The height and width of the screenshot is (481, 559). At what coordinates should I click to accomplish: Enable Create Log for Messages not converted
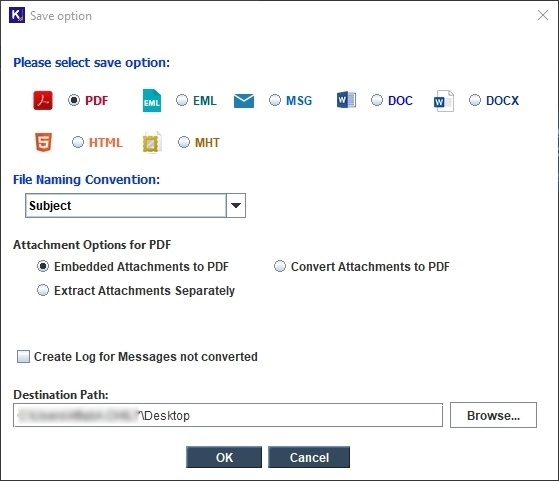[24, 357]
